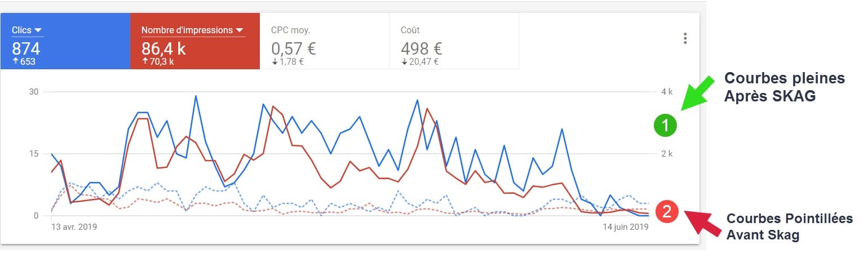Open the three-dot chart options menu
Viewport: 868px width, 258px height.
click(685, 38)
